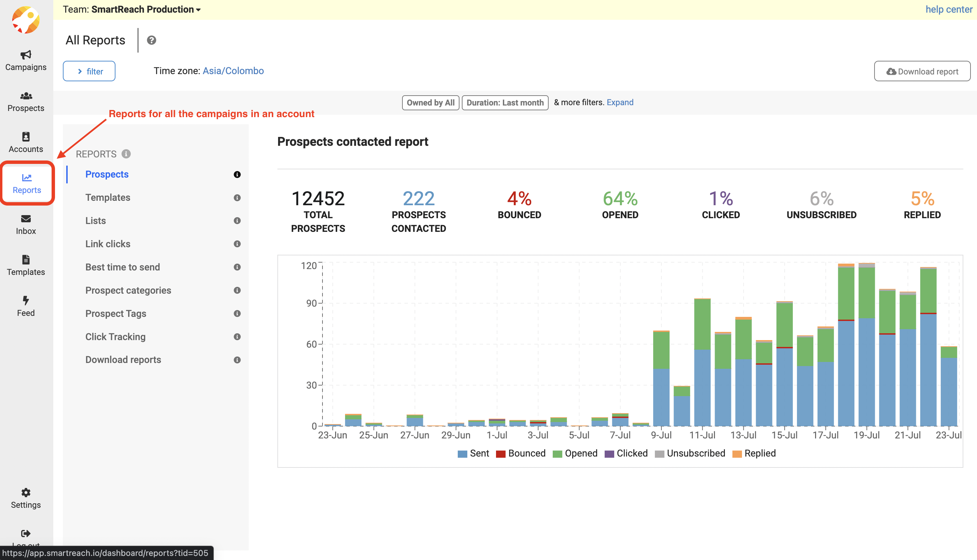Toggle Opened series in chart legend
Viewport: 977px width, 560px height.
point(575,453)
